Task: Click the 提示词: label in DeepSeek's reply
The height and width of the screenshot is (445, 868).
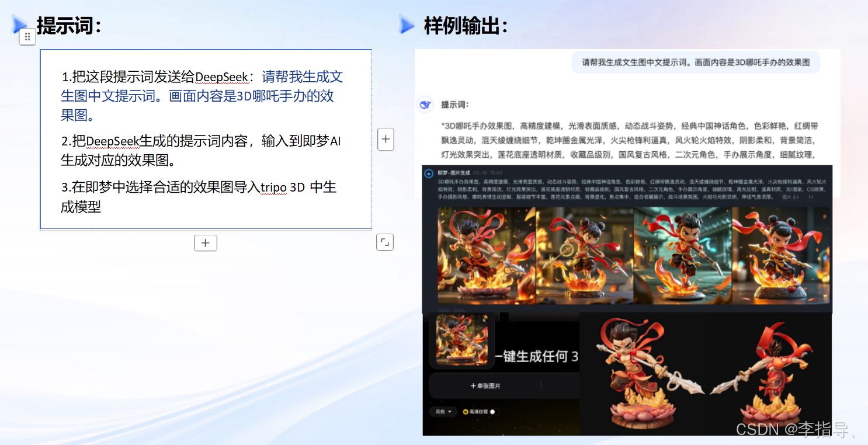Action: (x=455, y=105)
